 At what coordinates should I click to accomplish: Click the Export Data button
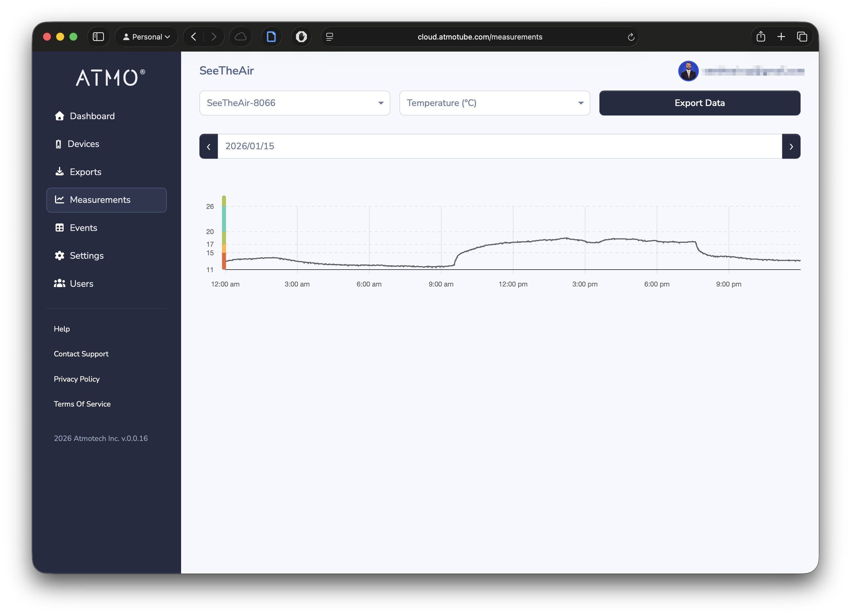point(699,103)
